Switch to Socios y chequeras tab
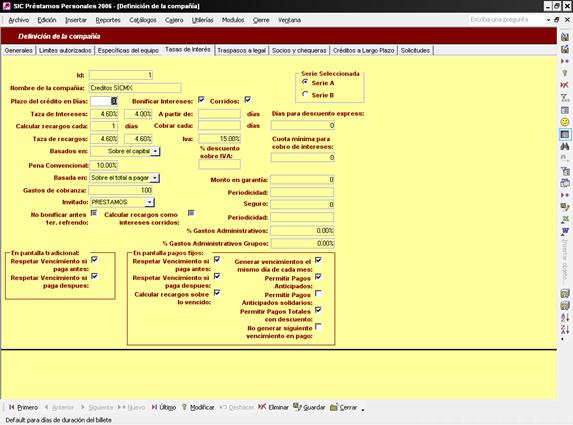573x425 pixels. coord(299,50)
